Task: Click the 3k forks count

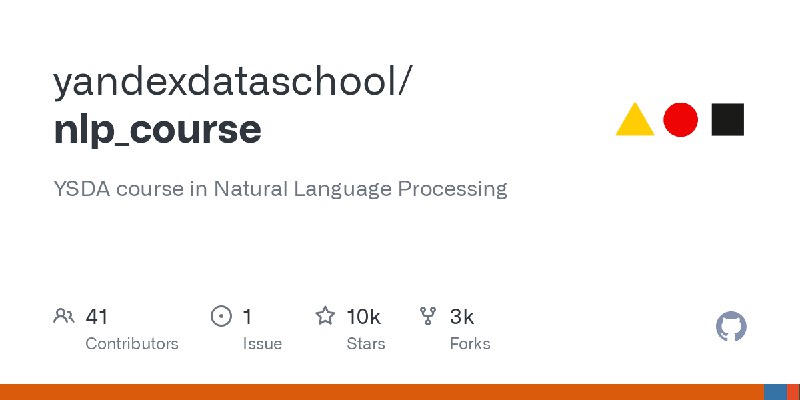Action: click(x=462, y=317)
